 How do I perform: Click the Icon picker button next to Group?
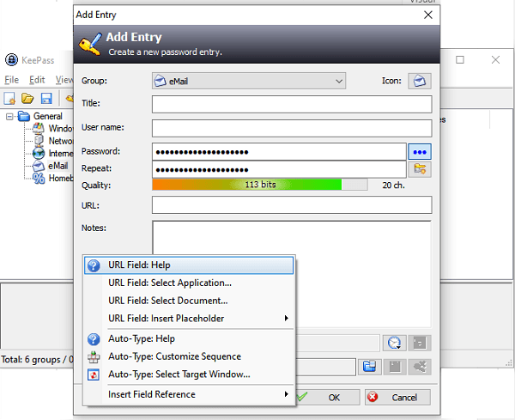click(420, 81)
